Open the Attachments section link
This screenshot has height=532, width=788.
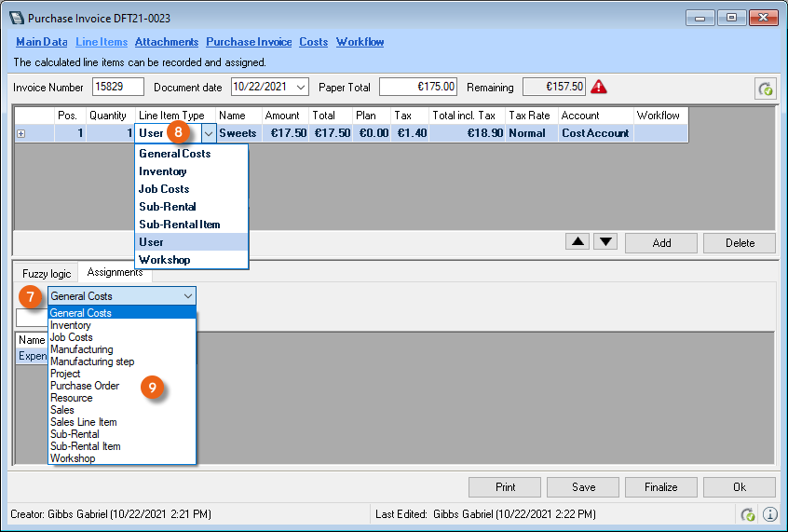click(x=167, y=42)
